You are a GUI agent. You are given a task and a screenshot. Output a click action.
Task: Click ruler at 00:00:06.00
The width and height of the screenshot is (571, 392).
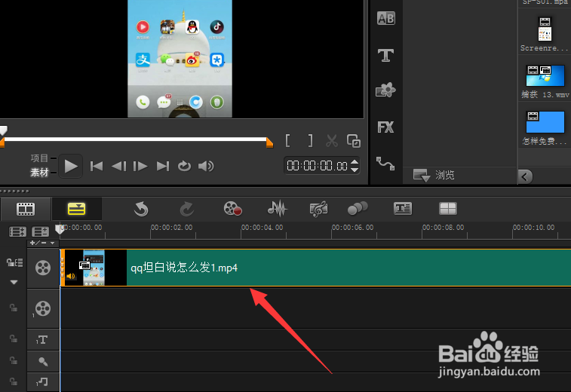pyautogui.click(x=352, y=228)
